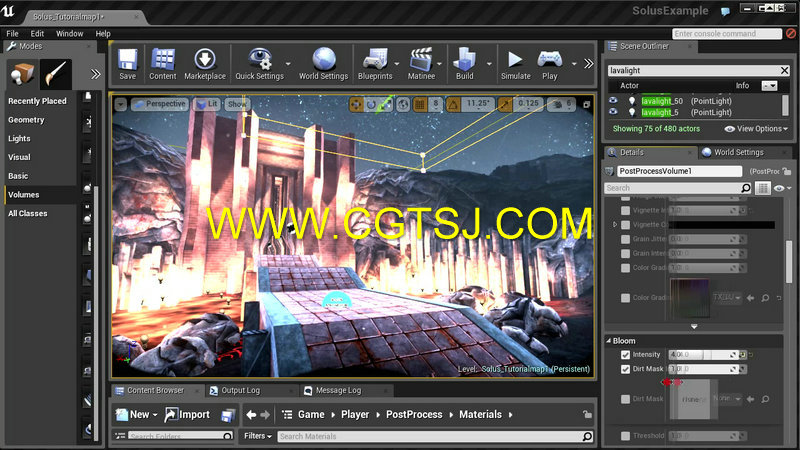The image size is (800, 450).
Task: Click the Play gamepad icon
Action: pyautogui.click(x=549, y=59)
